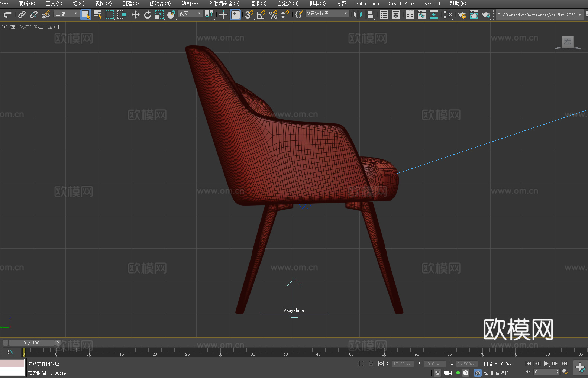Open Render Setup teapot gear icon

tap(462, 14)
